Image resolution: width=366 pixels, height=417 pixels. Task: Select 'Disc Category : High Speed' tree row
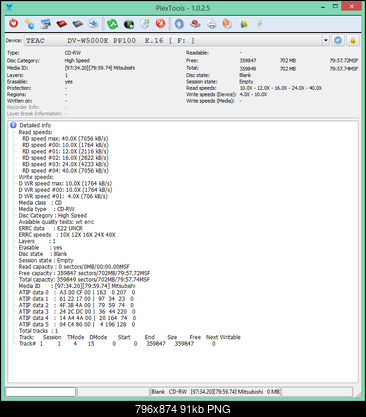[x=53, y=215]
